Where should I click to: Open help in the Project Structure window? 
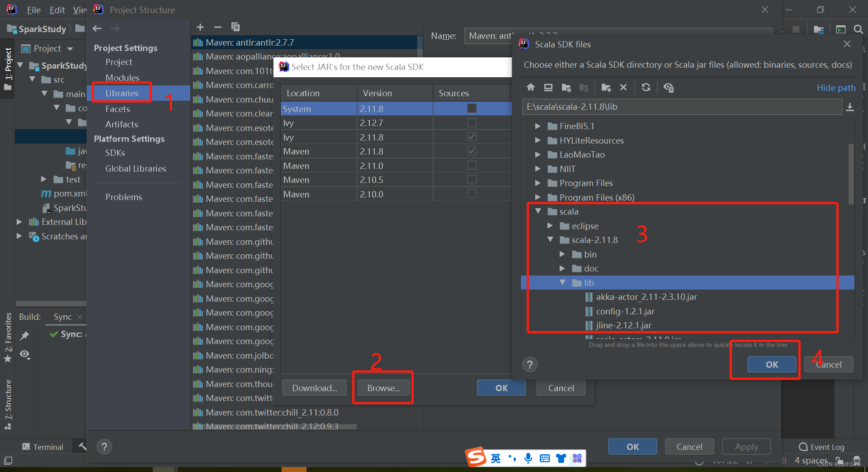pyautogui.click(x=104, y=447)
